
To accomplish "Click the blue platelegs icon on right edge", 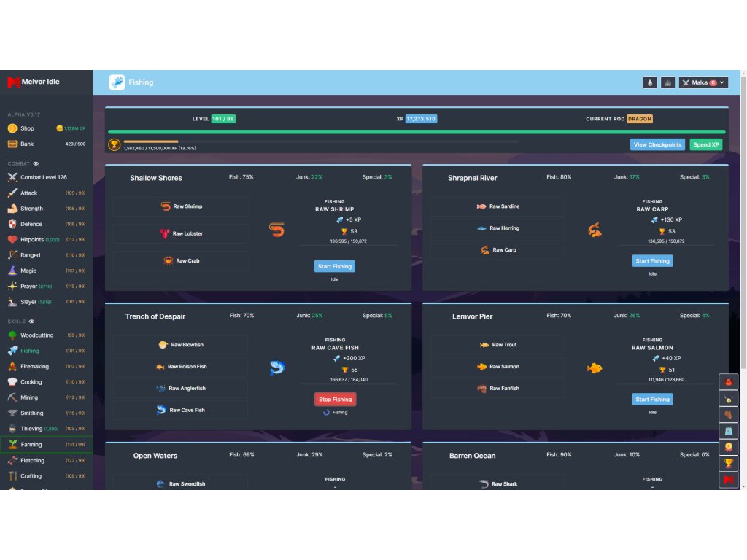I will [x=728, y=431].
